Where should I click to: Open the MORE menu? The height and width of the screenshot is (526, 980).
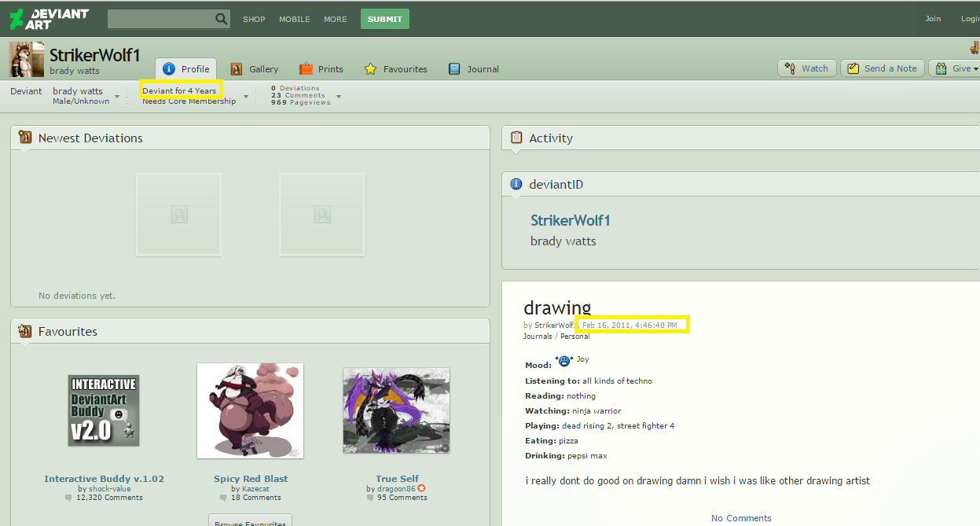pos(336,19)
